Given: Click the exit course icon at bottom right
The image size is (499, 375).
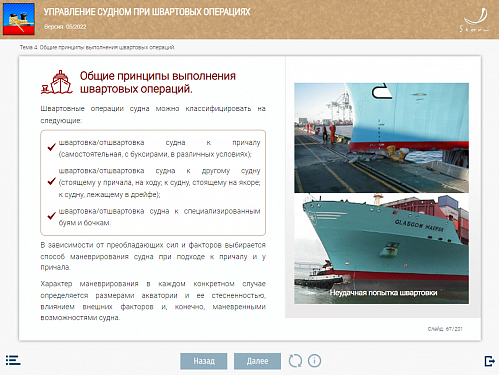Looking at the screenshot, I should pyautogui.click(x=489, y=361).
